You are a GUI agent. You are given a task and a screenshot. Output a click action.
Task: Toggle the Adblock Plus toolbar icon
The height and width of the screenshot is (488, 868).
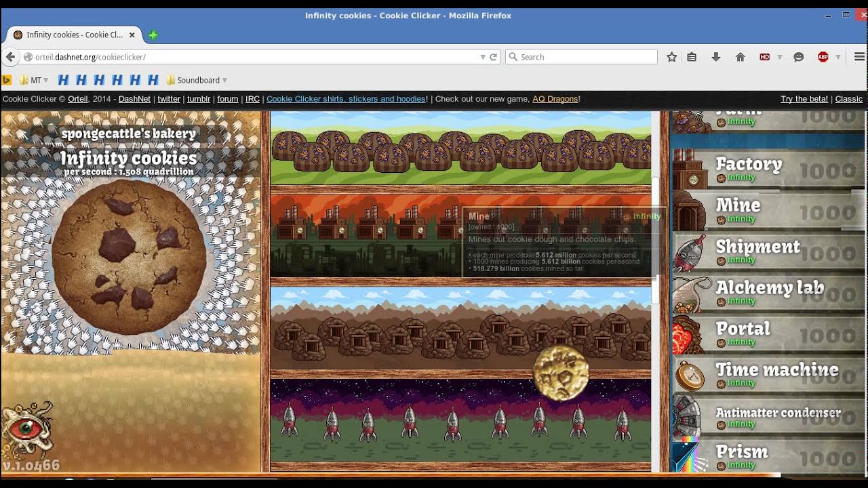(823, 57)
